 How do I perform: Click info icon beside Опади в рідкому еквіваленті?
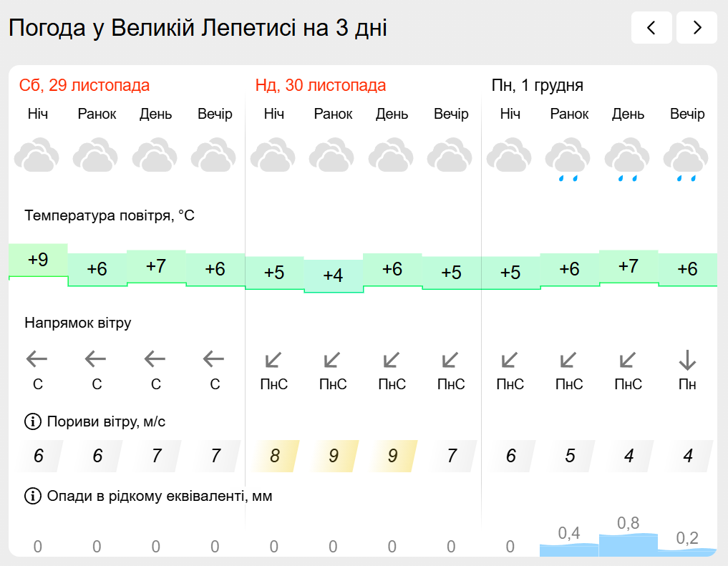pyautogui.click(x=33, y=496)
